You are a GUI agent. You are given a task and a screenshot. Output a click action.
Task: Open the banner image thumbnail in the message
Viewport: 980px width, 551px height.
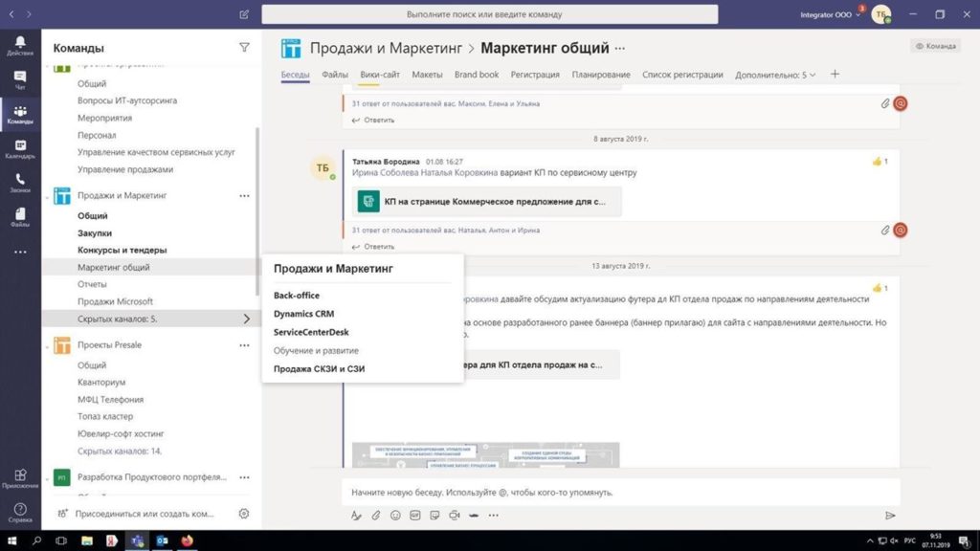tap(485, 454)
